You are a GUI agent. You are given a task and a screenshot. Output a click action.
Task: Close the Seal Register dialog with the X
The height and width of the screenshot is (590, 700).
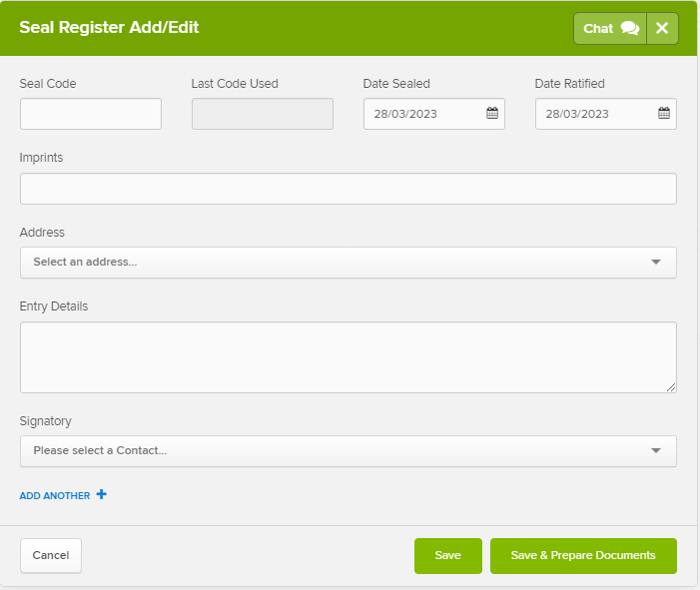[662, 28]
